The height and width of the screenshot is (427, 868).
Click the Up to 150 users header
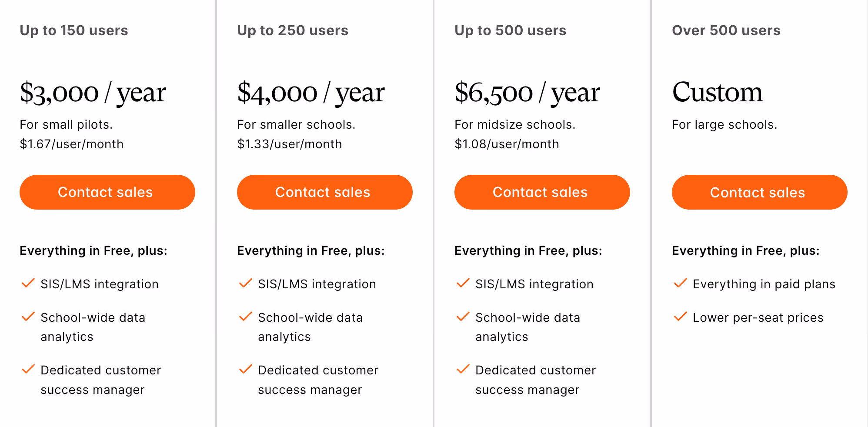click(x=74, y=30)
